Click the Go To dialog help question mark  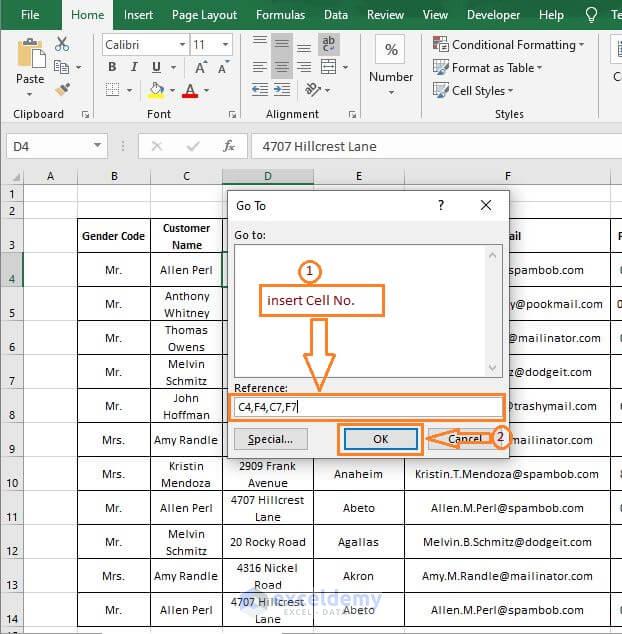441,205
